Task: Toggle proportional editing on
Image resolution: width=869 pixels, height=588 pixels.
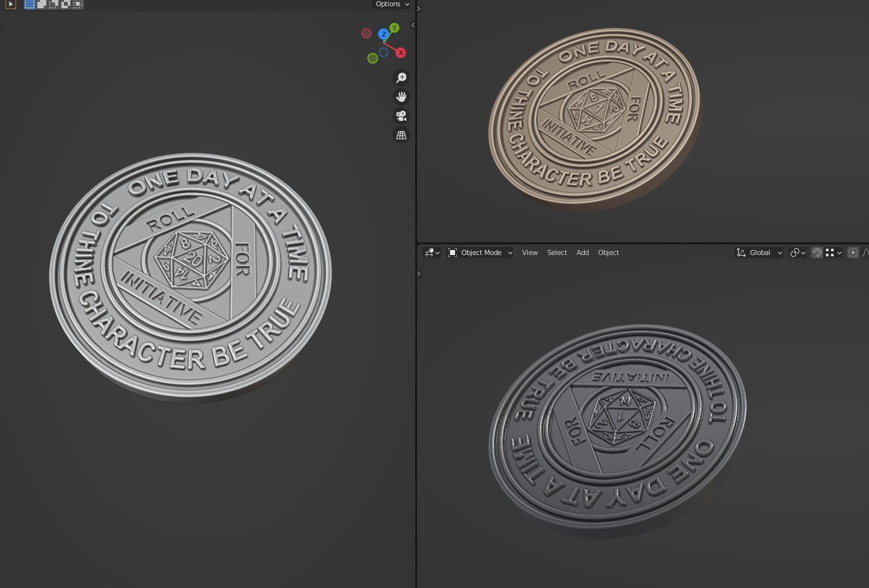Action: tap(853, 253)
